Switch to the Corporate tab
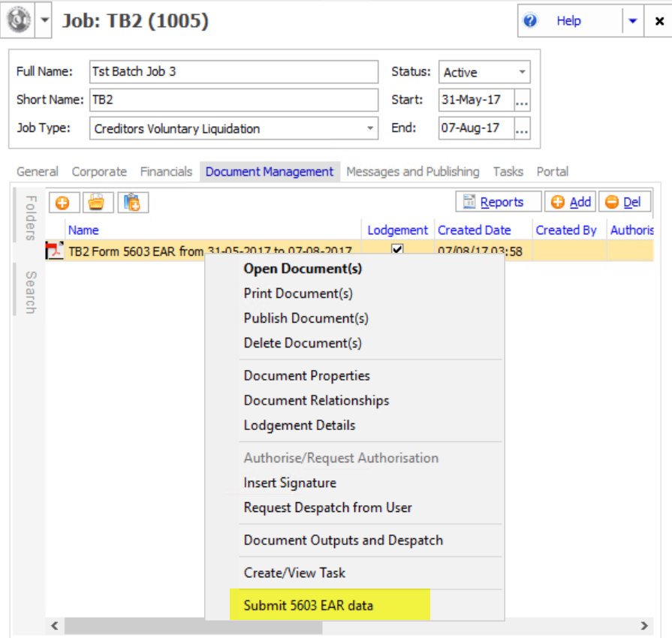Screen dimensions: 672x638 (99, 172)
